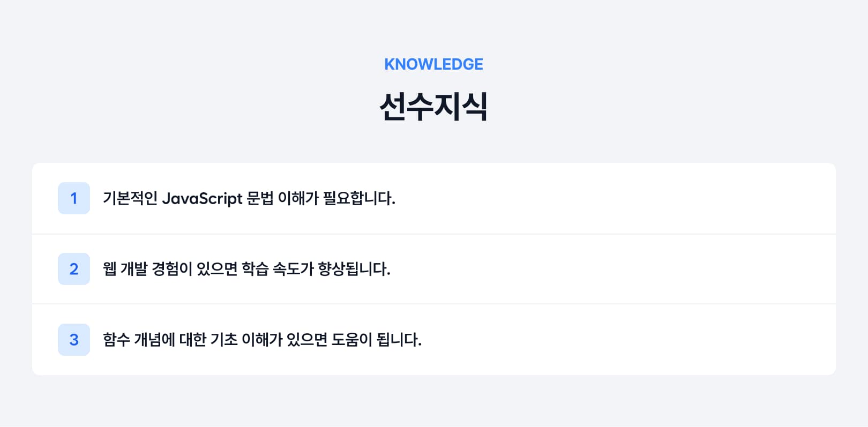Select the word JavaScript in item one

pos(202,199)
